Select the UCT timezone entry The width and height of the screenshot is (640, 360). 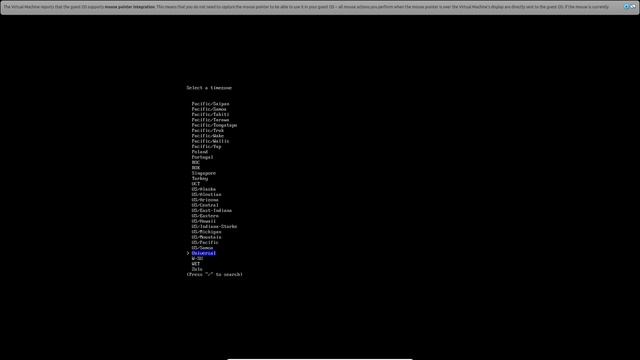(196, 184)
